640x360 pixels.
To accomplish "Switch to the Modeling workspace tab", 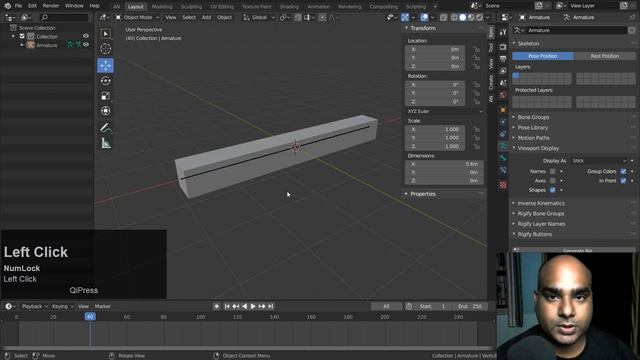I will [162, 7].
